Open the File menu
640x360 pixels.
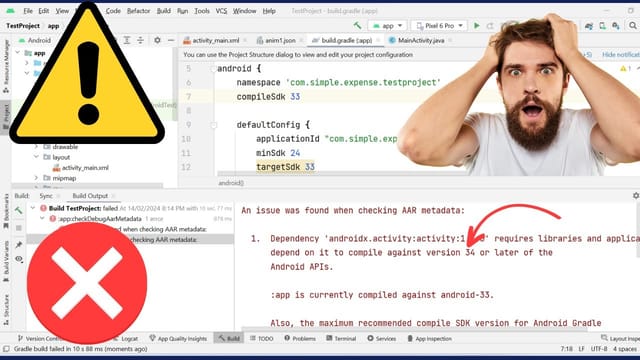(x=28, y=11)
